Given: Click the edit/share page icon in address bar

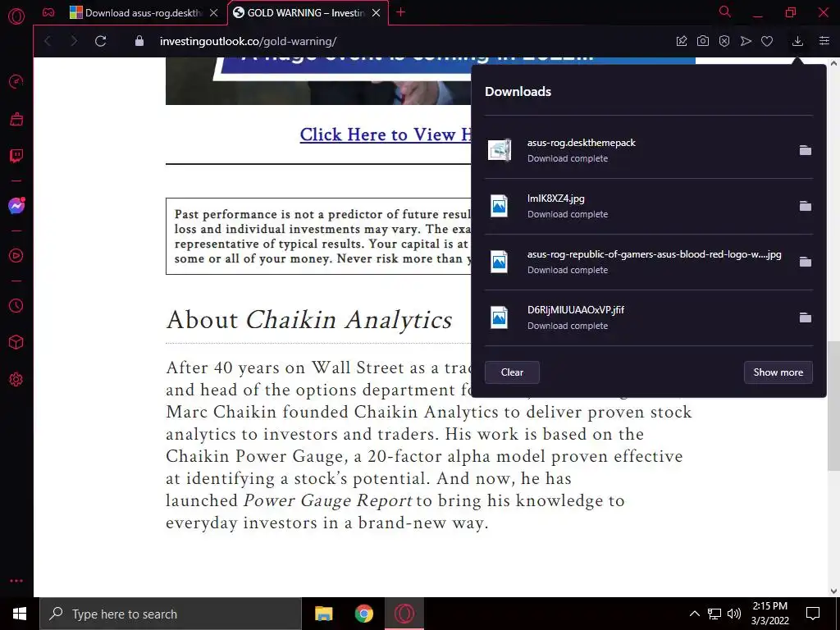Looking at the screenshot, I should pyautogui.click(x=682, y=41).
